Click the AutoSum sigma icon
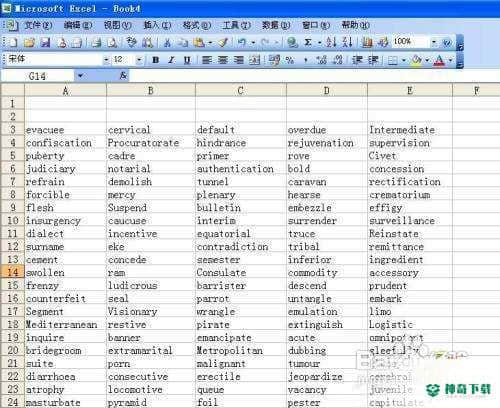500x408 pixels. pyautogui.click(x=308, y=42)
